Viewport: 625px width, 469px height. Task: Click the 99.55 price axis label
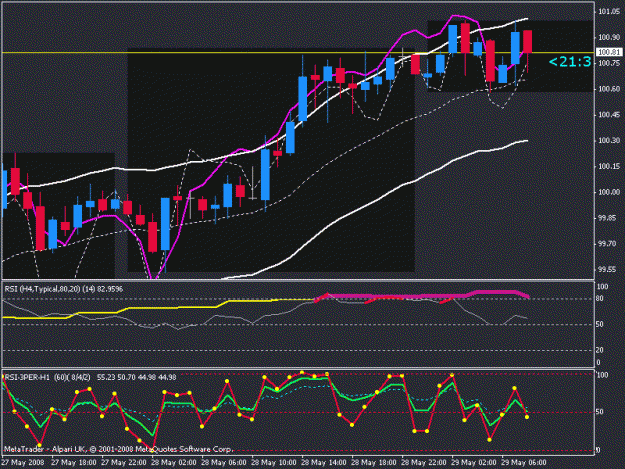point(609,270)
